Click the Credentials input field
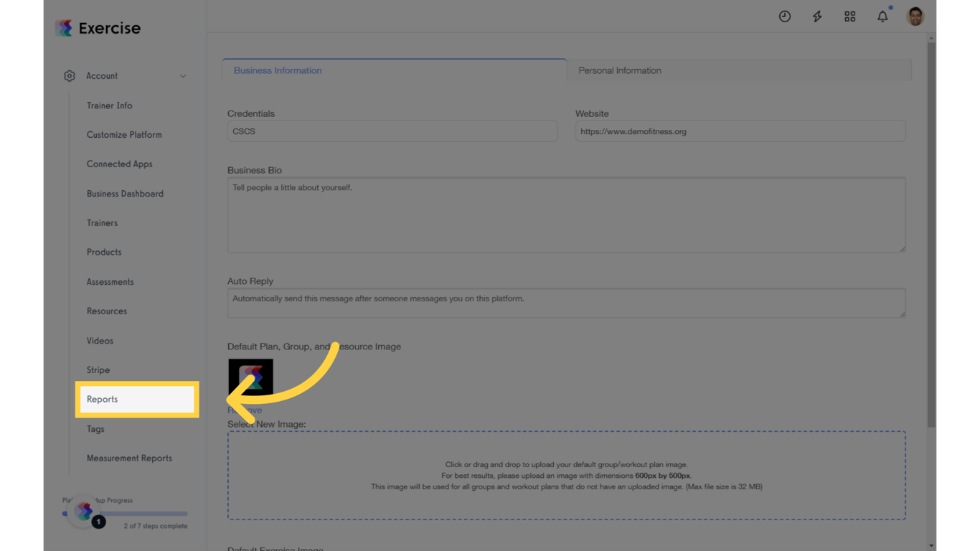Screen dimensions: 980x551 [x=392, y=131]
